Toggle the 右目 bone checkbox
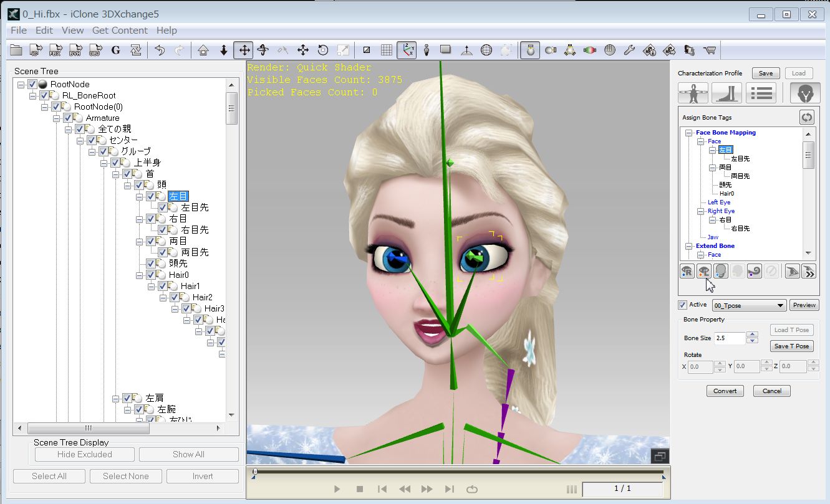The image size is (830, 504). click(x=150, y=219)
